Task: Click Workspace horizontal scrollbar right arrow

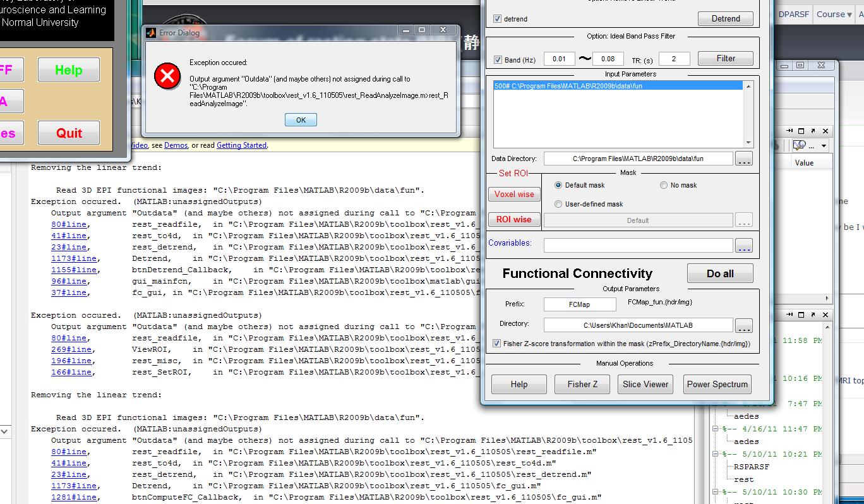Action: point(827,298)
